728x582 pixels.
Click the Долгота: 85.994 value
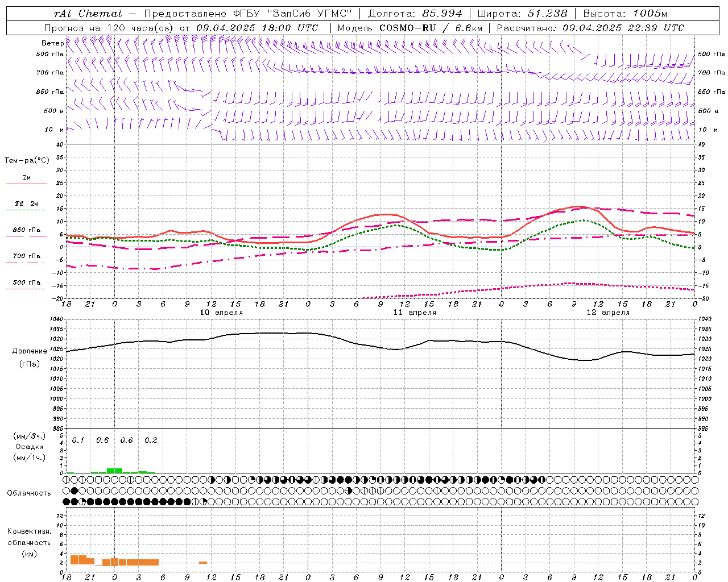click(416, 14)
